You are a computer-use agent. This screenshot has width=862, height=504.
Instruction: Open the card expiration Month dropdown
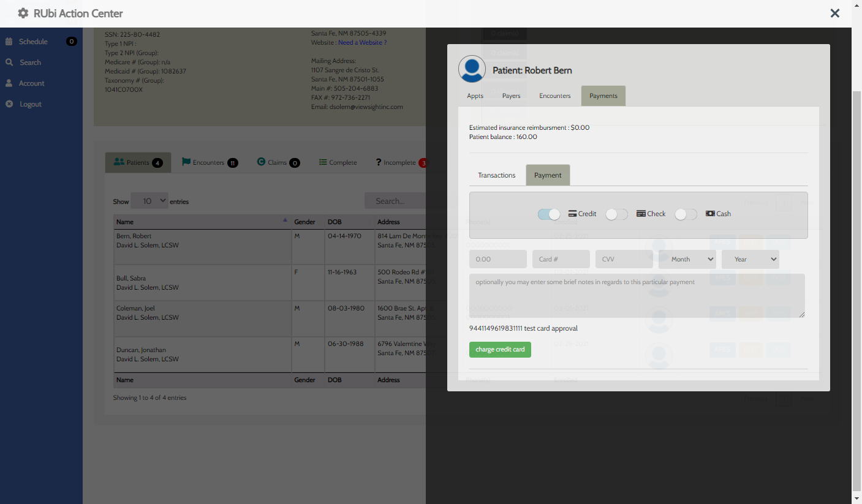687,259
